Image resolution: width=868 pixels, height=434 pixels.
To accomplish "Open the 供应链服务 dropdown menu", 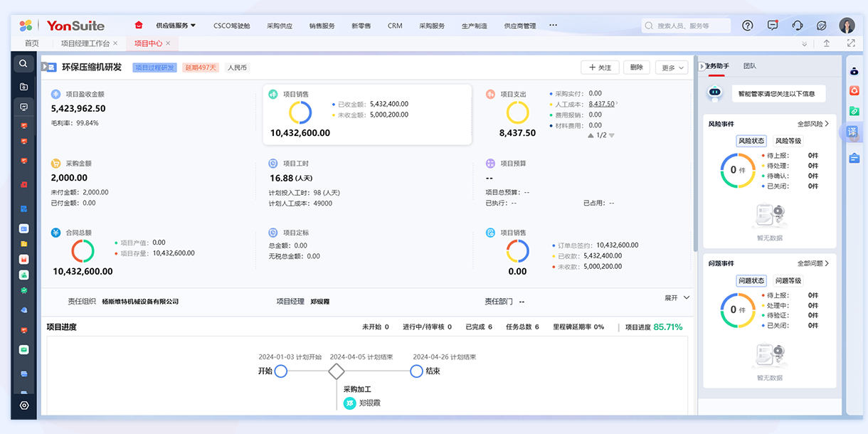I will click(176, 26).
